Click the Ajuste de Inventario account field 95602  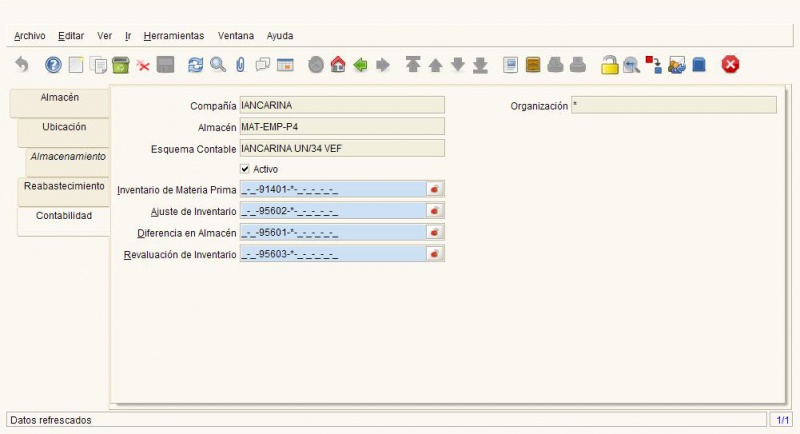tap(333, 211)
